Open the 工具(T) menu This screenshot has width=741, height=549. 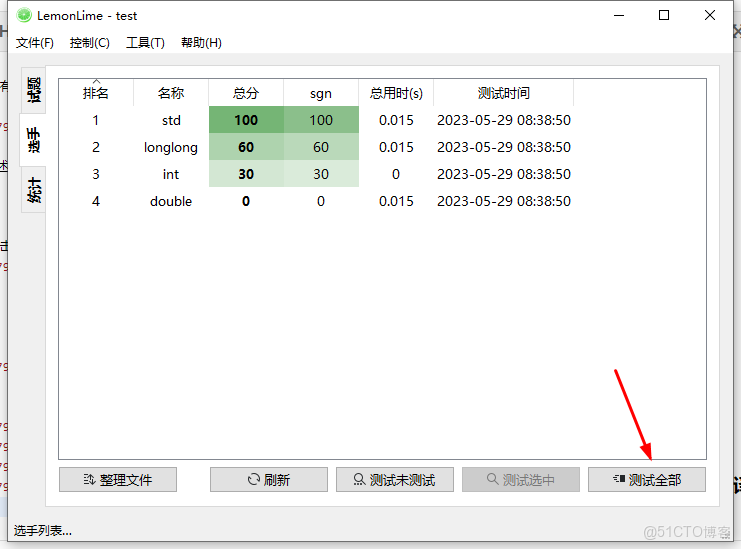145,43
